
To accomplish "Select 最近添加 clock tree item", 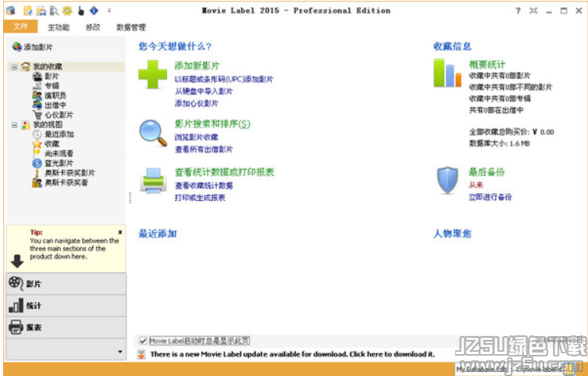I will pos(53,134).
